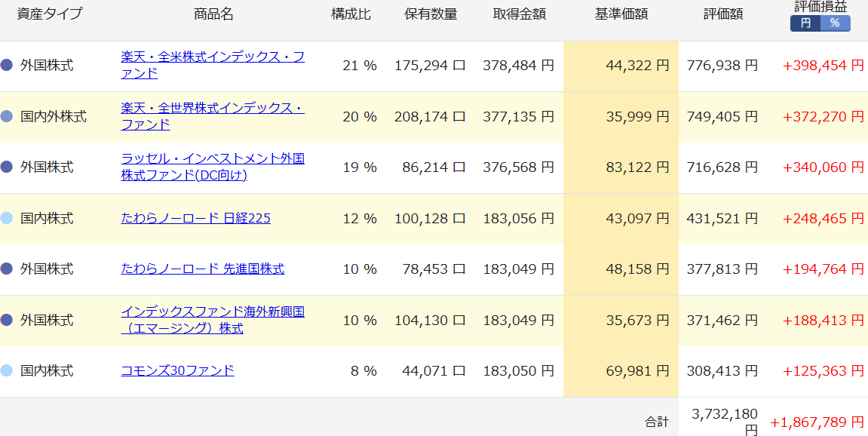Screen dimensions: 868x436
Task: Open インデックスファンド海外新興国 link
Action: pyautogui.click(x=213, y=320)
